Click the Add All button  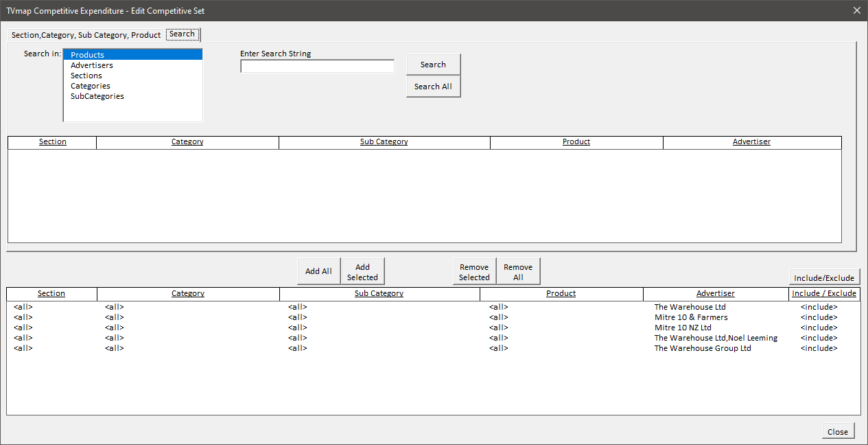pos(318,271)
